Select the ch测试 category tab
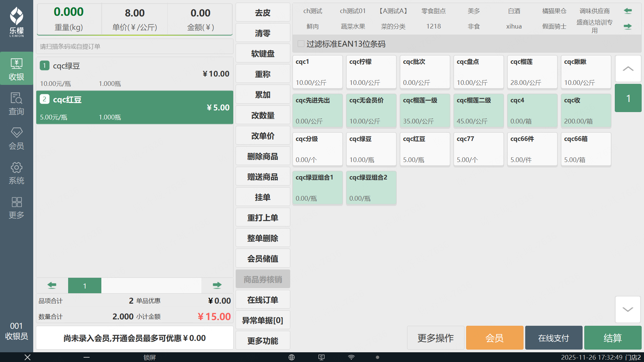The height and width of the screenshot is (362, 644). (x=313, y=11)
